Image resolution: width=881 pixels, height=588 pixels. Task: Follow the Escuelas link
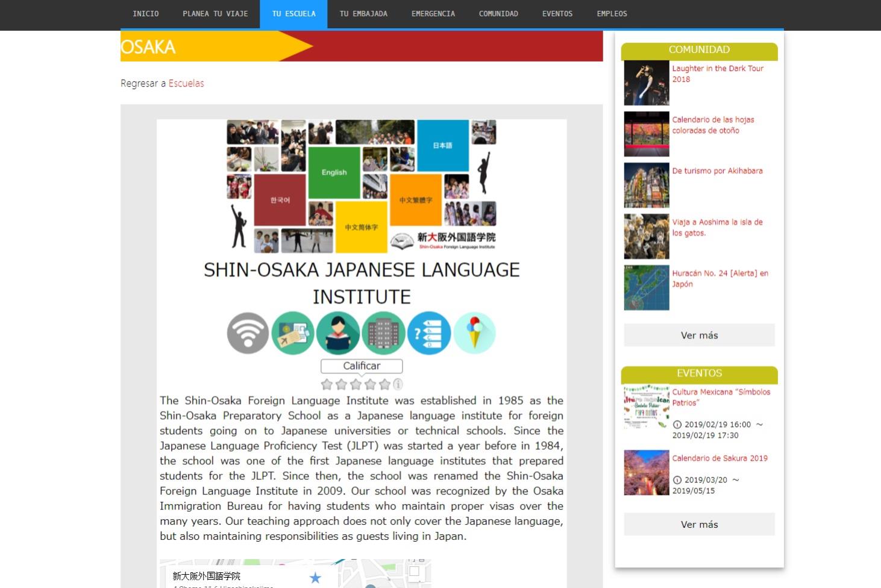186,83
